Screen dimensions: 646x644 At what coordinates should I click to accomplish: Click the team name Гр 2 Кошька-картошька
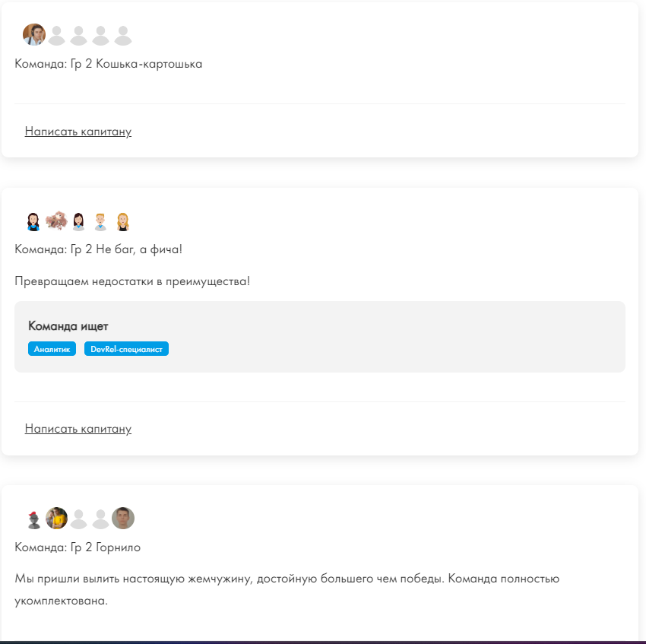pos(136,64)
